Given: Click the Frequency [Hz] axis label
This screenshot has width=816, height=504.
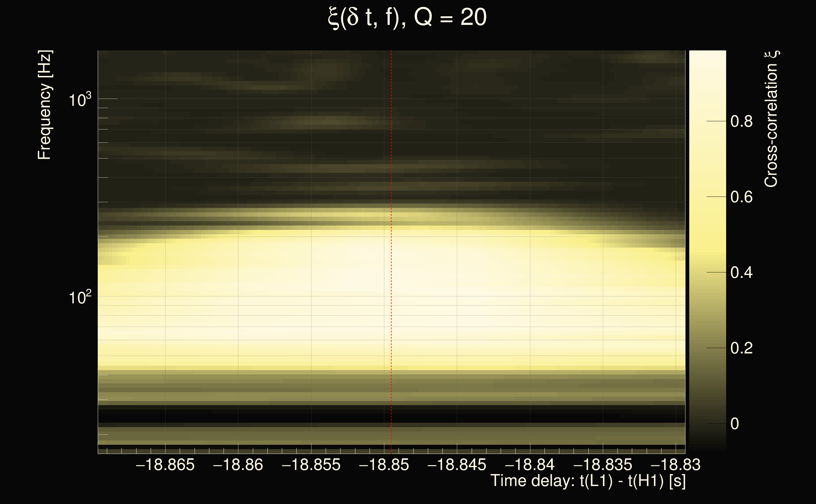Looking at the screenshot, I should 44,105.
